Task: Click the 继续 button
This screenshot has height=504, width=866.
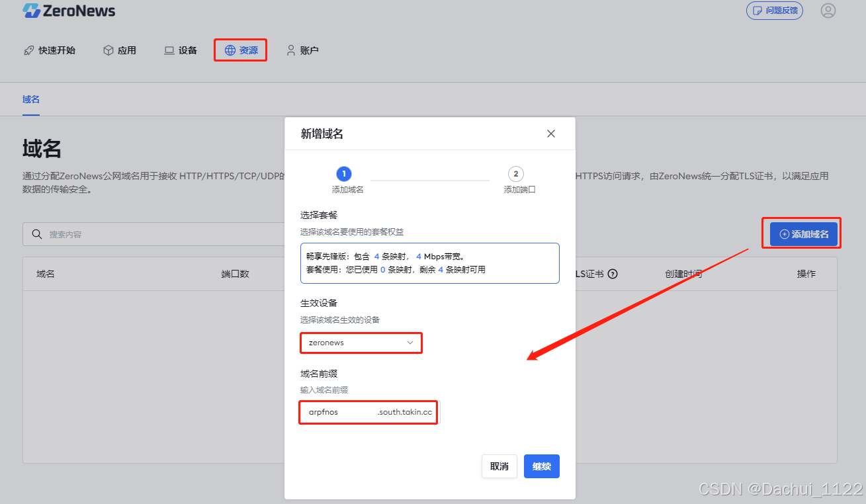Action: click(x=542, y=466)
